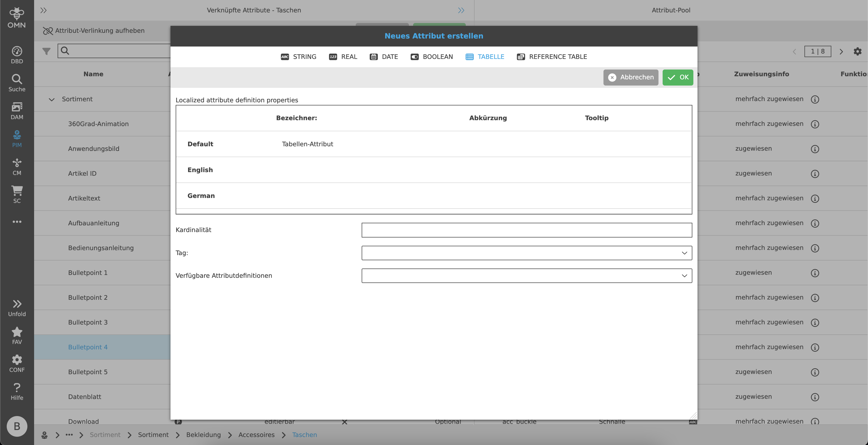
Task: Open CONF settings in sidebar
Action: [17, 363]
